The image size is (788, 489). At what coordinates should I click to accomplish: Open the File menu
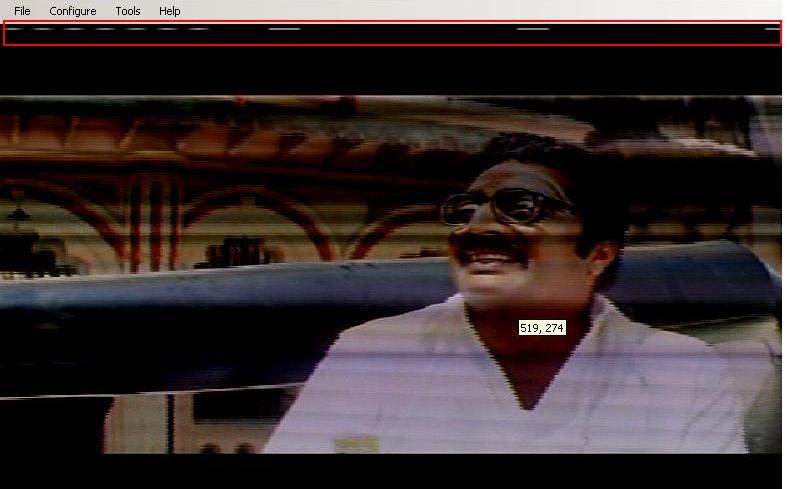pyautogui.click(x=22, y=11)
